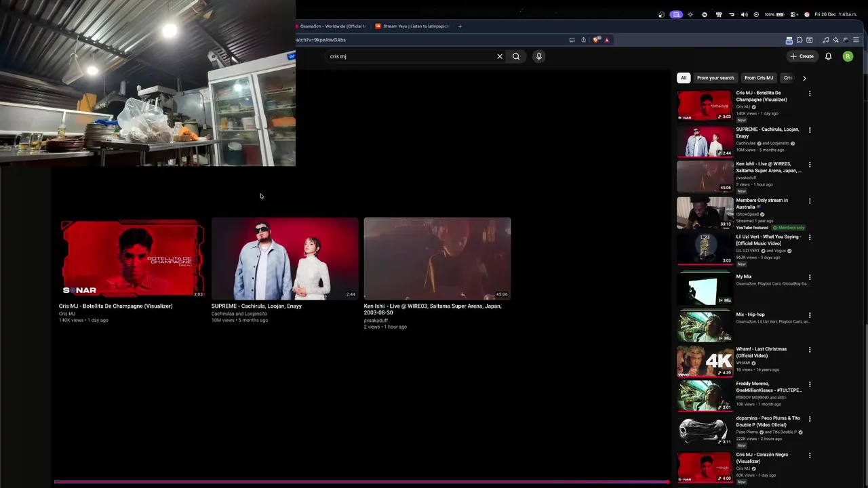Open options for SUPREME - Cachirula sidebar video
Viewport: 868px width, 488px height.
coord(810,130)
